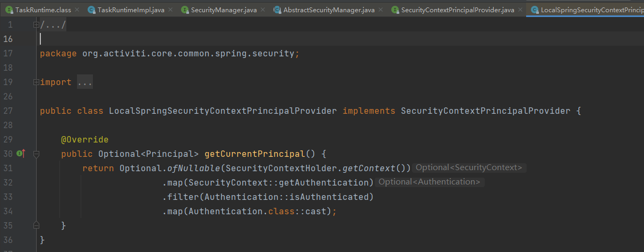Viewport: 644px width, 252px height.
Task: Click the TaskRuntime.class file type icon
Action: coord(9,10)
